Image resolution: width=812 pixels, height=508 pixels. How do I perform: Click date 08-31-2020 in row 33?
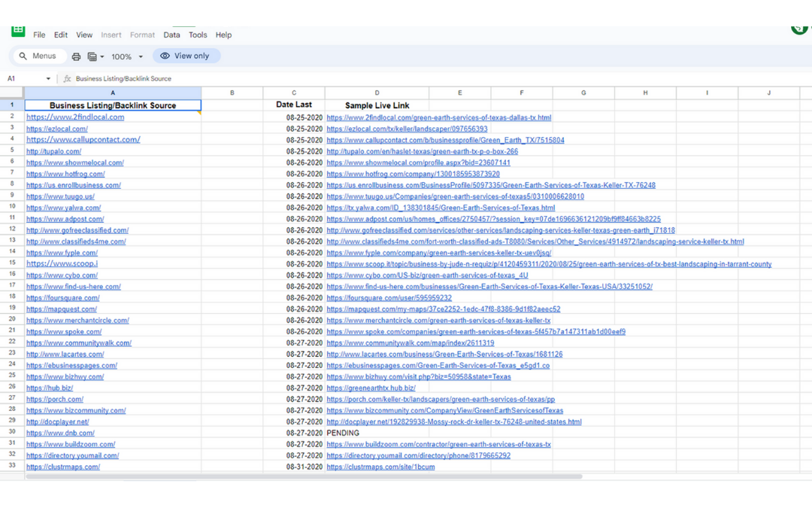click(304, 467)
